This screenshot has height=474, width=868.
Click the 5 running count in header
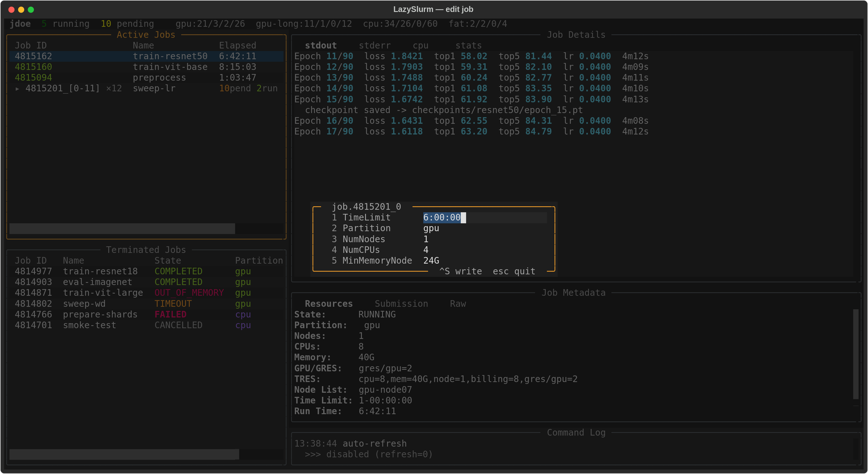pyautogui.click(x=65, y=24)
